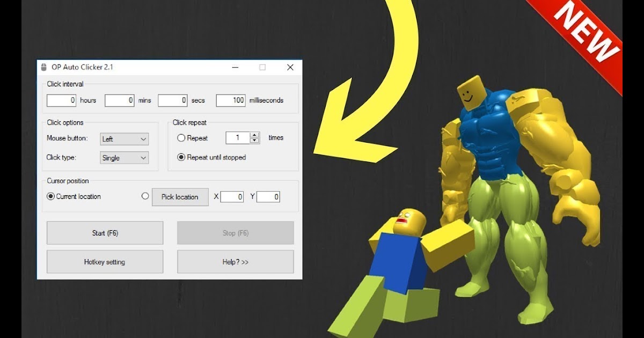Click the 'milliseconds' label

266,100
